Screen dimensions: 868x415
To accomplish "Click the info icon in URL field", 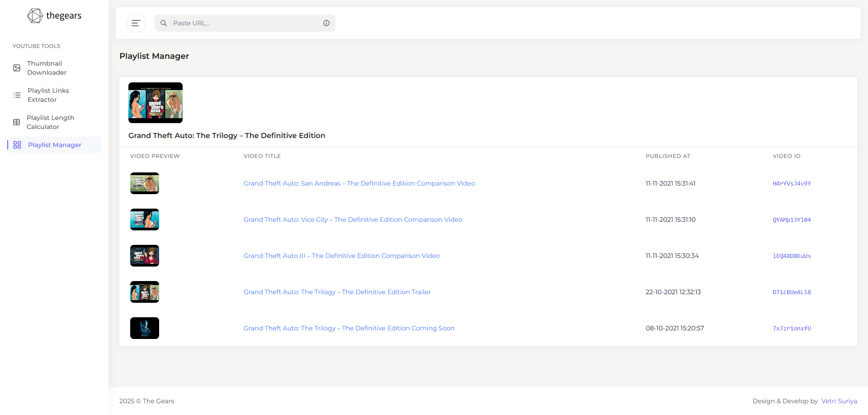I will 326,23.
